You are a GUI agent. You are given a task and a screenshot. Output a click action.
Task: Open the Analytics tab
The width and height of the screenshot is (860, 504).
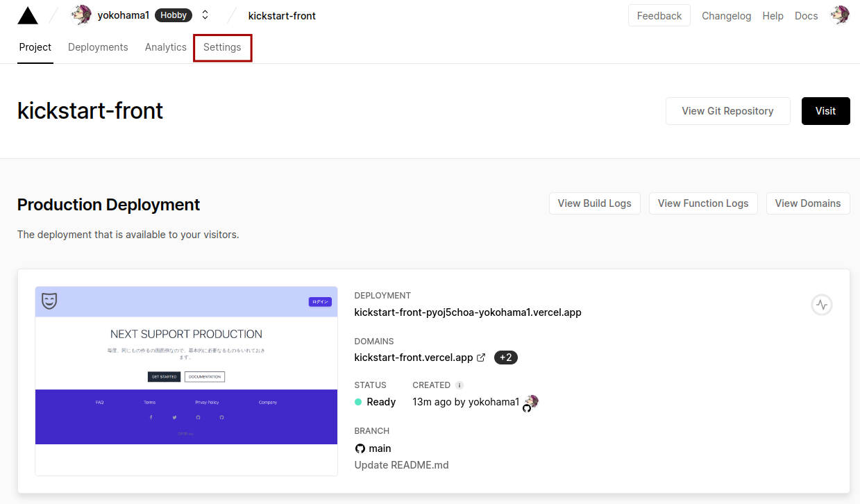pos(165,47)
